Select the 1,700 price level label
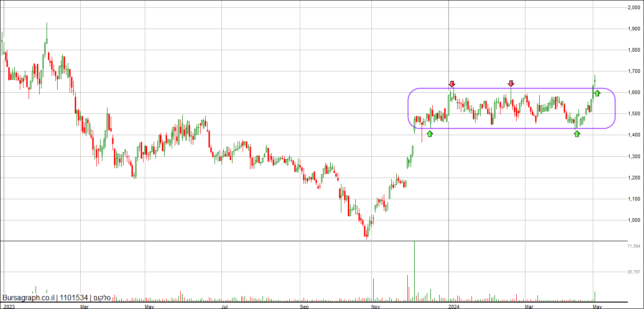 point(633,71)
